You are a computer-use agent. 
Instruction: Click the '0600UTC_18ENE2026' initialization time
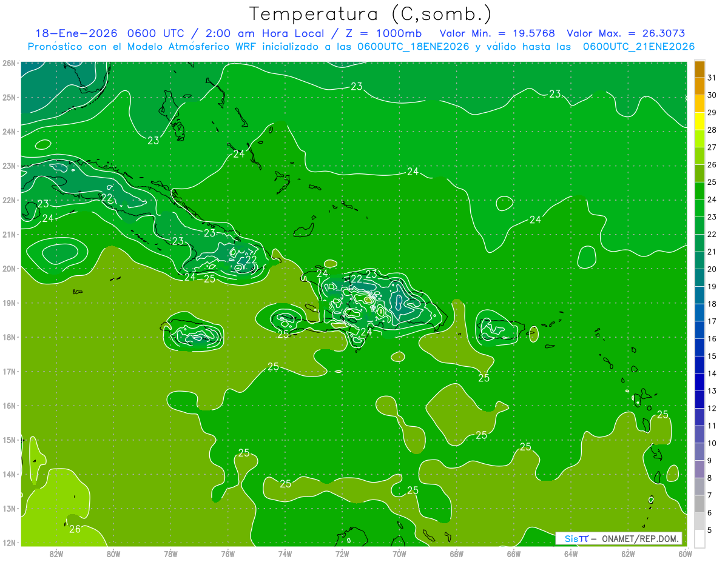click(x=413, y=46)
